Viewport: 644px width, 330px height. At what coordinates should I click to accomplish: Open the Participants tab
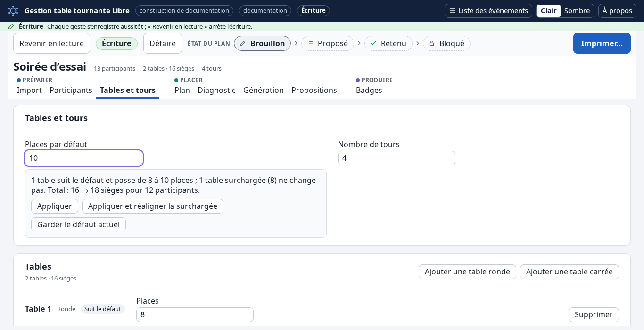(x=71, y=90)
